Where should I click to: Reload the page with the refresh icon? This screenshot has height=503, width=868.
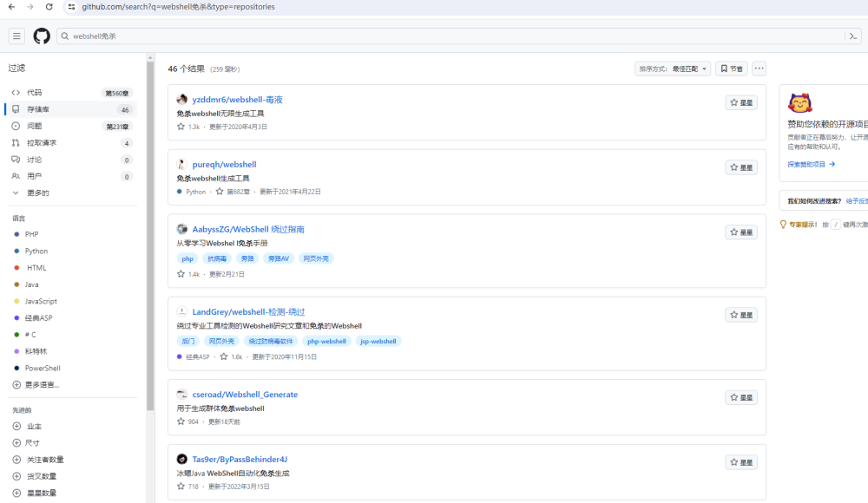click(x=49, y=7)
